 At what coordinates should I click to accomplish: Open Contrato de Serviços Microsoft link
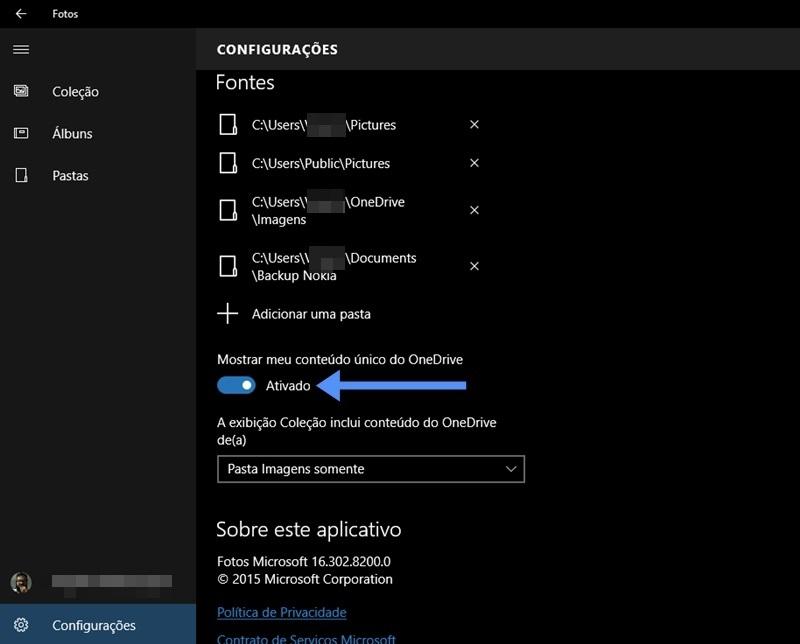pyautogui.click(x=306, y=638)
